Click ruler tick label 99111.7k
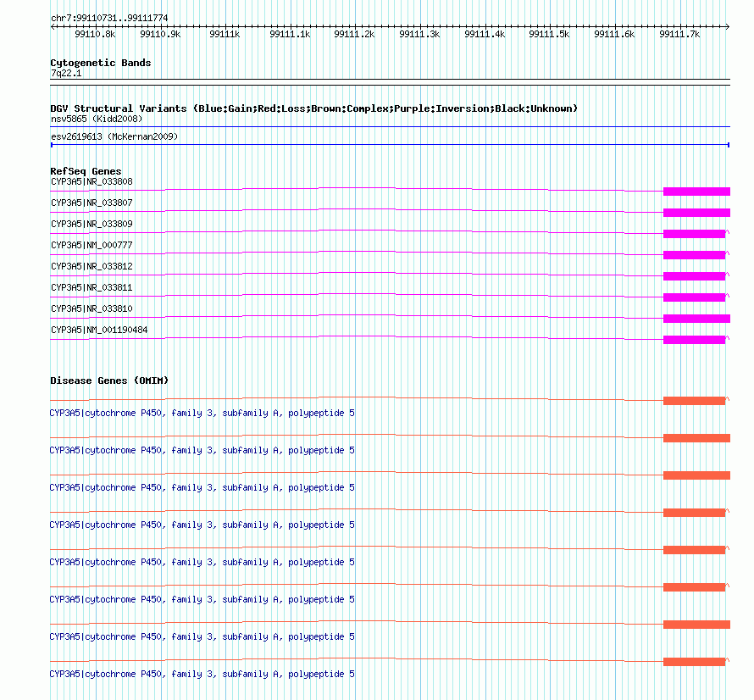 point(679,34)
